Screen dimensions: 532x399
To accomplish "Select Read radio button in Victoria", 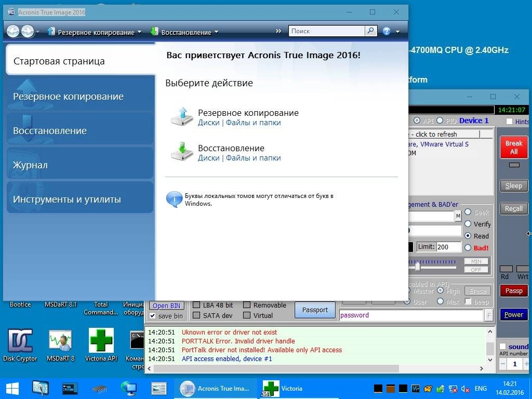I will (x=468, y=235).
